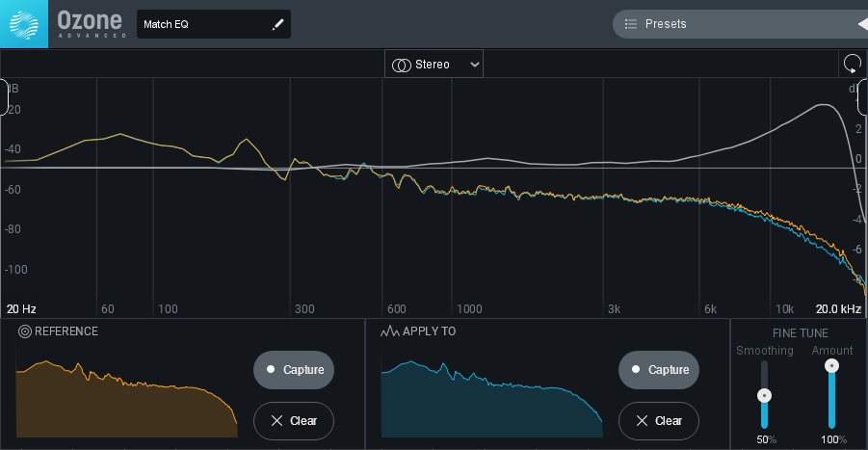Expand the Stereo channel mode dropdown
Image resolution: width=868 pixels, height=450 pixels.
pos(434,65)
